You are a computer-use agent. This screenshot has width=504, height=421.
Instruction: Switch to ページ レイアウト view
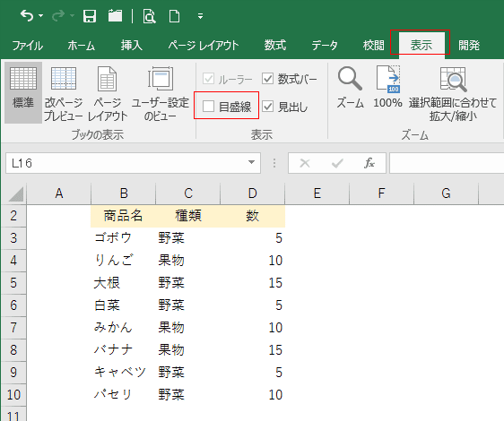[108, 94]
